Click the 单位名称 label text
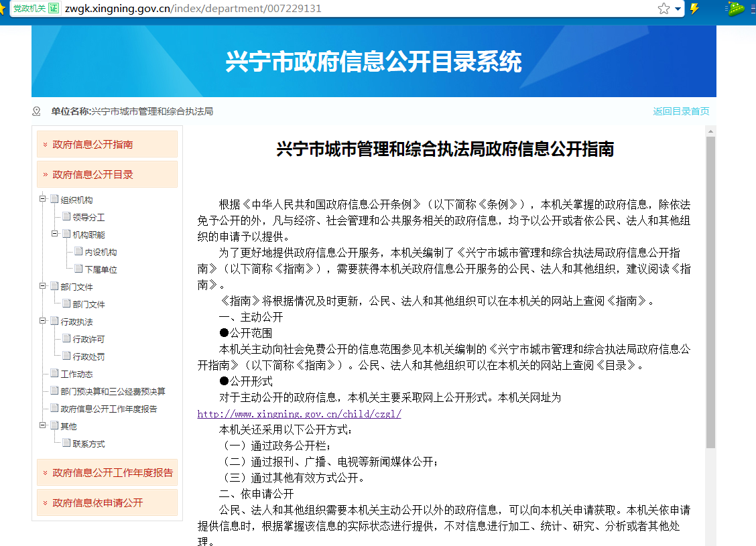Screen dimensions: 756x546 click(70, 111)
